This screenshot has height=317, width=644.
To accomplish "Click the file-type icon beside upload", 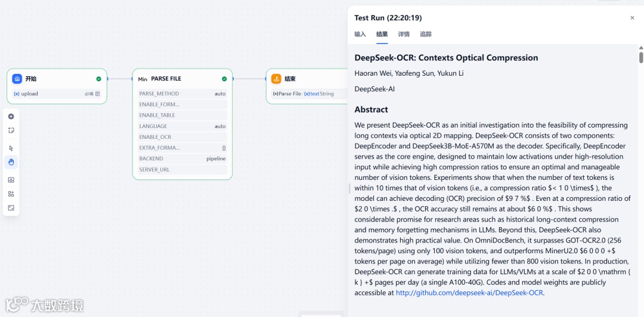I will pyautogui.click(x=97, y=94).
